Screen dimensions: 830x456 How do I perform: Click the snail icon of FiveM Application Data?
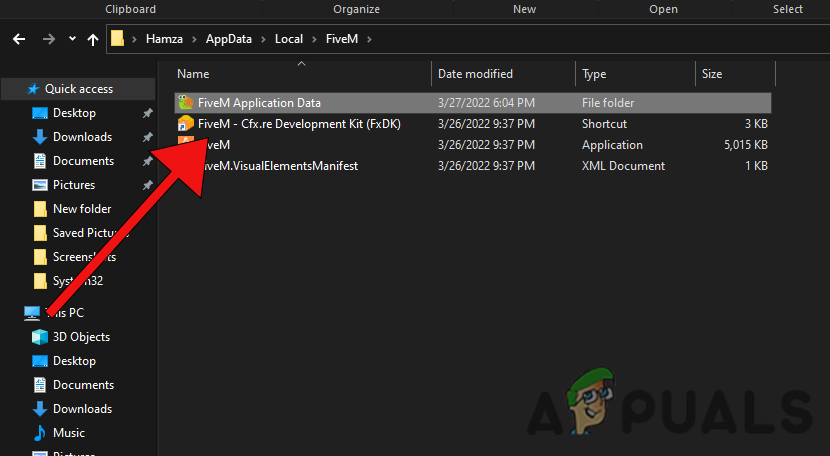coord(185,102)
